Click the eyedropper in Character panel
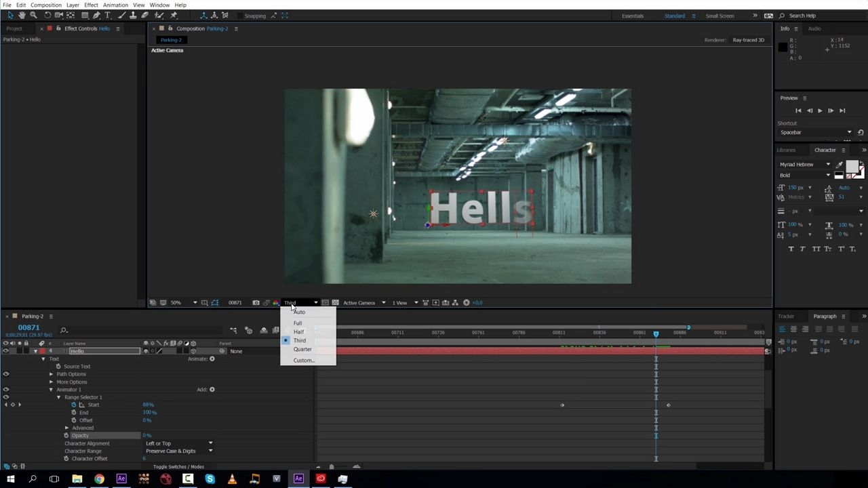Image resolution: width=868 pixels, height=488 pixels. [840, 165]
